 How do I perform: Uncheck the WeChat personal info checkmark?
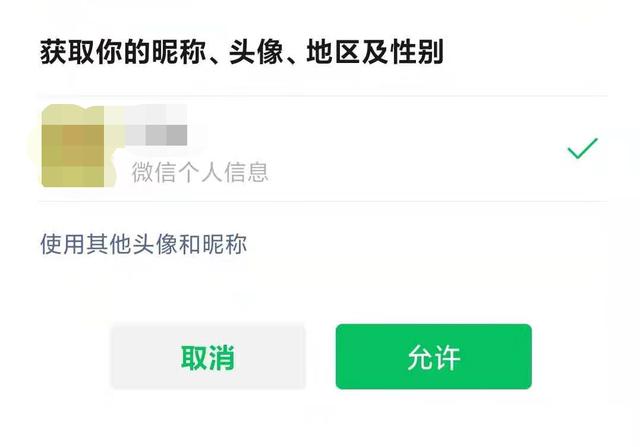tap(582, 150)
